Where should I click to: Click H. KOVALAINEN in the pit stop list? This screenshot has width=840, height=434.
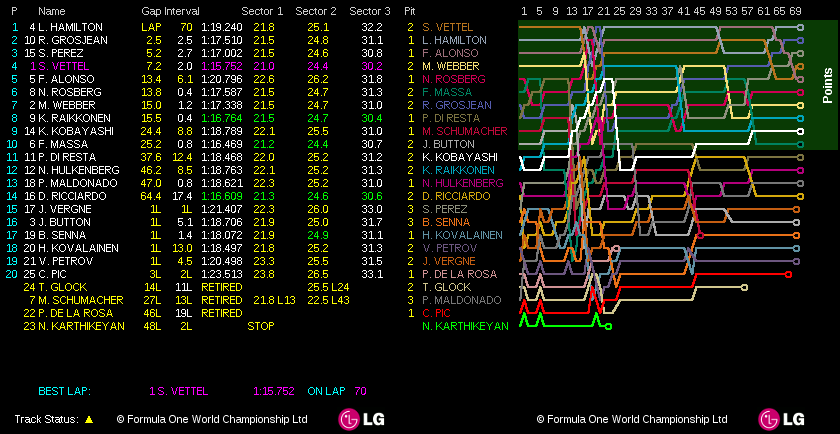click(x=462, y=235)
